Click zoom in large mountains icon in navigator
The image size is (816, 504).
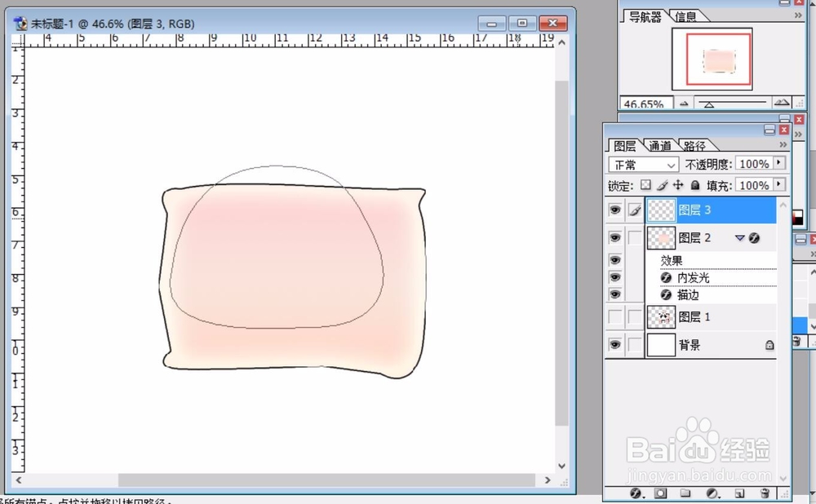click(x=781, y=103)
